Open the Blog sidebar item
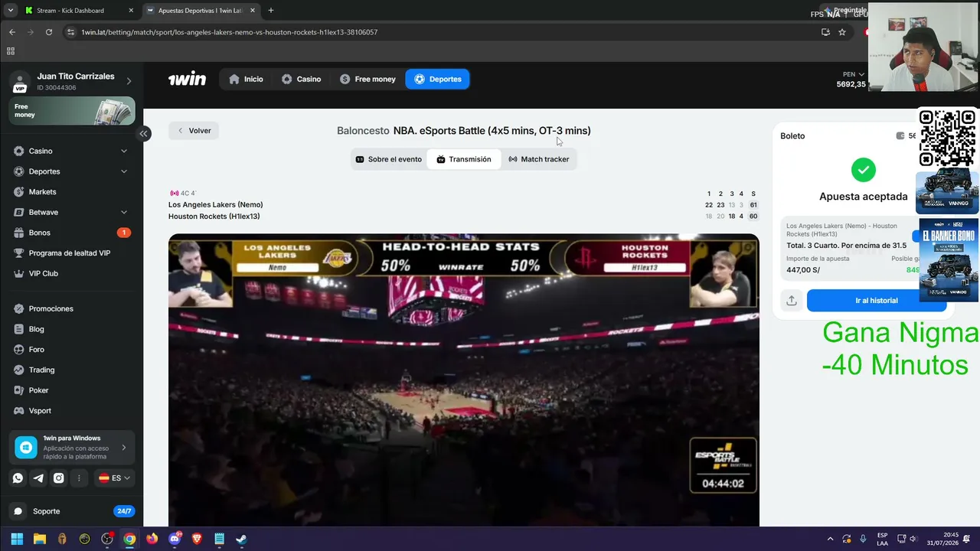Viewport: 980px width, 551px height. [72, 329]
